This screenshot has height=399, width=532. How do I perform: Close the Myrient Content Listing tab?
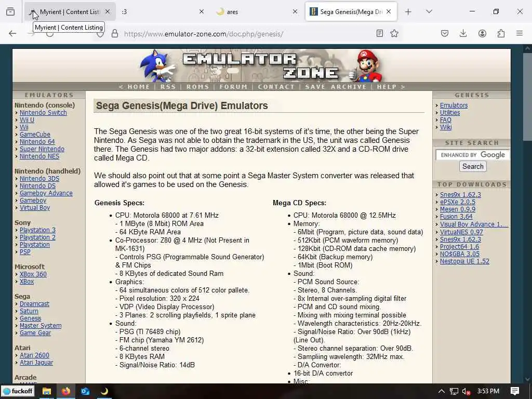click(108, 11)
